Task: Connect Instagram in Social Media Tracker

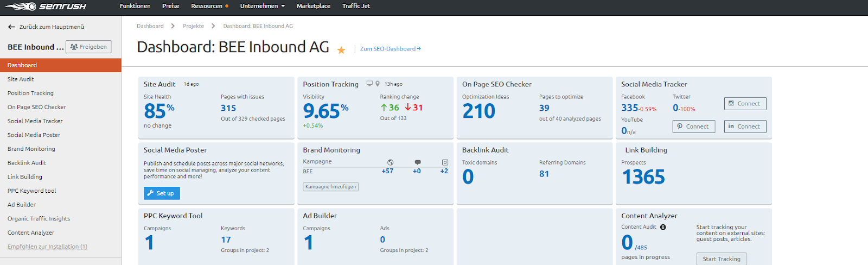Action: coord(745,104)
